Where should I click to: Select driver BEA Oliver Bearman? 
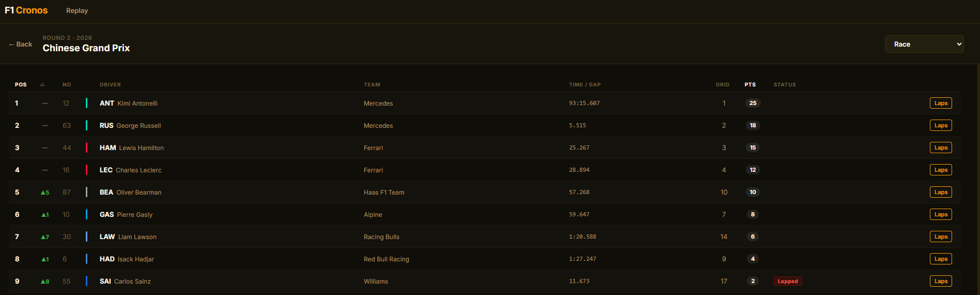coord(131,193)
